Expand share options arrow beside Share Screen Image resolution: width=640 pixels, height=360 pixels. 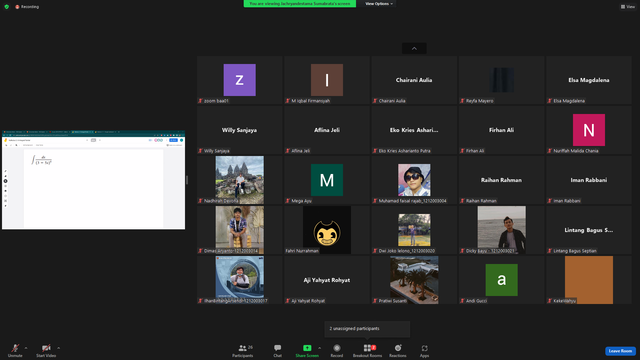pos(319,348)
